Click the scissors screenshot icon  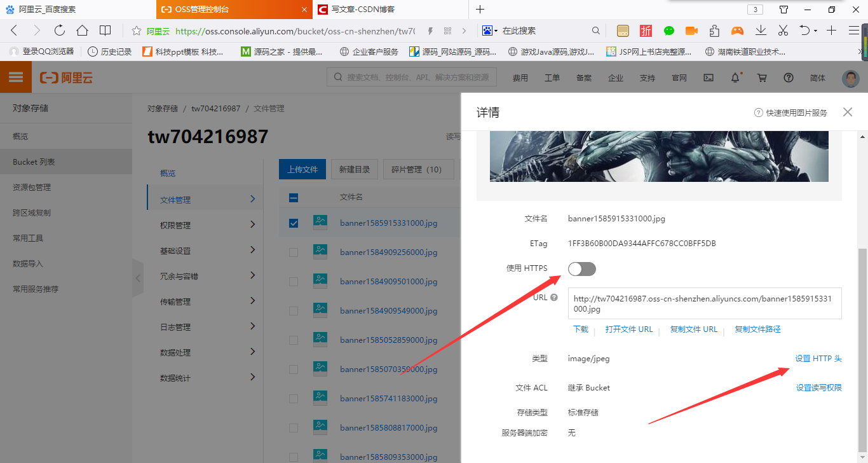[x=783, y=31]
